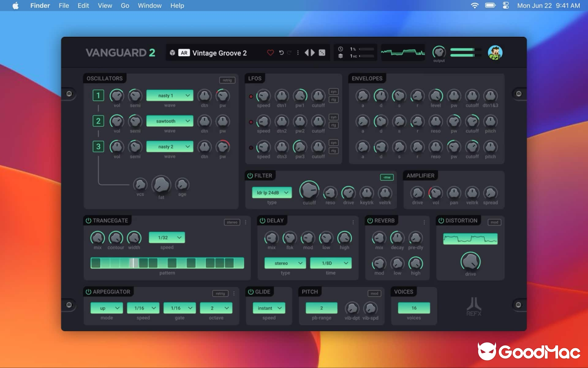Open delay type dropdown stereo
The image size is (588, 368).
(285, 263)
